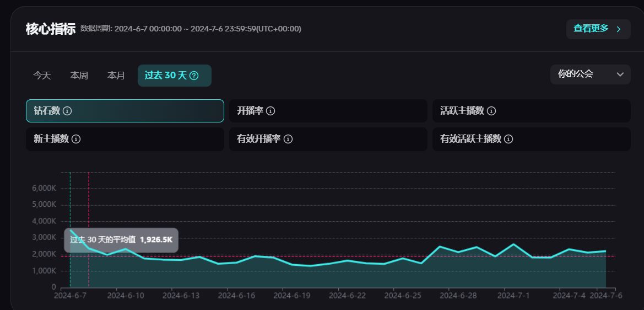Click the 5,000K y-axis label
644x310 pixels.
44,205
